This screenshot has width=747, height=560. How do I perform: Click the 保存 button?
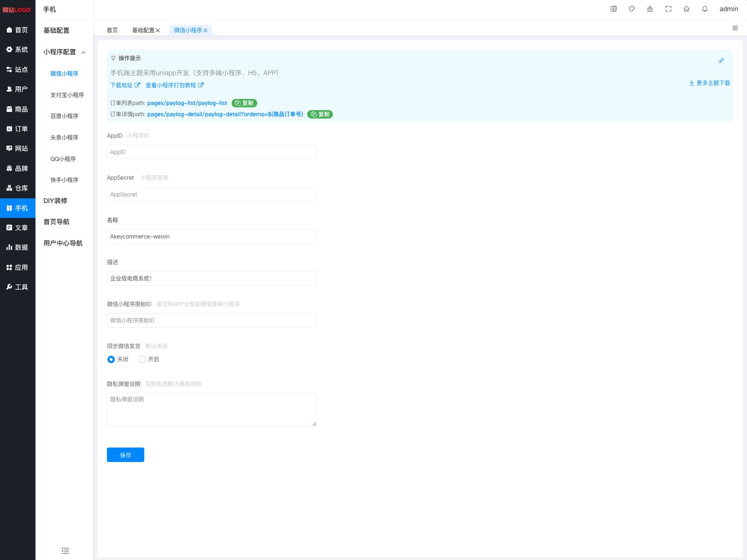125,455
